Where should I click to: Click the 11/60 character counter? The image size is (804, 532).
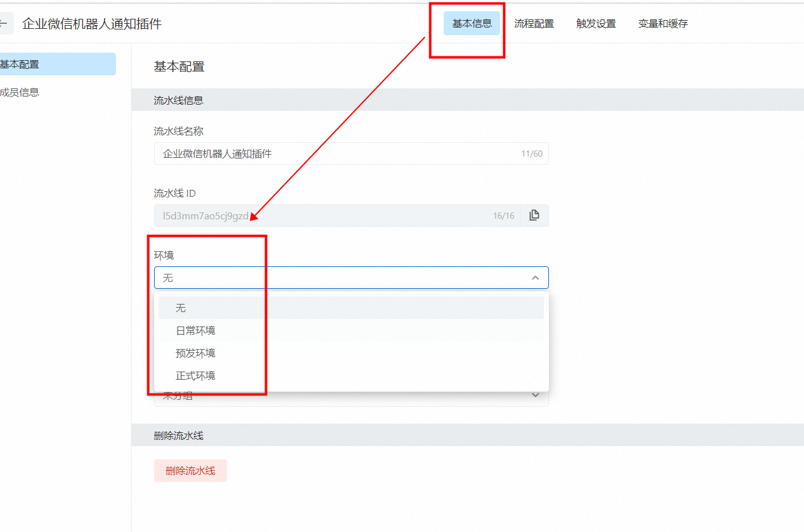click(532, 154)
